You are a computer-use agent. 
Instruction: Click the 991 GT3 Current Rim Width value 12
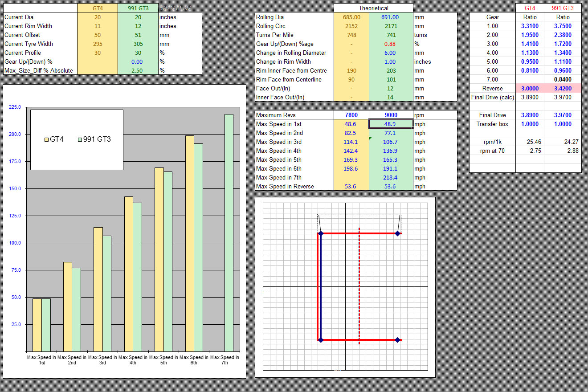tap(138, 26)
